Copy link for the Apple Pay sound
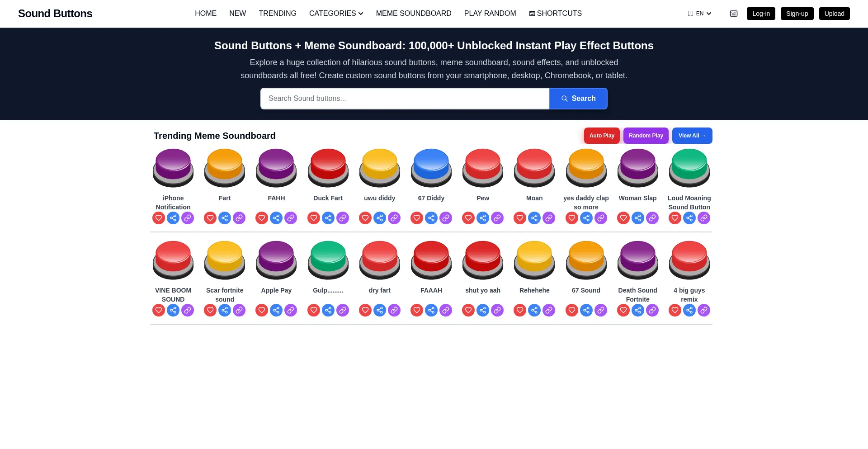 click(x=291, y=310)
